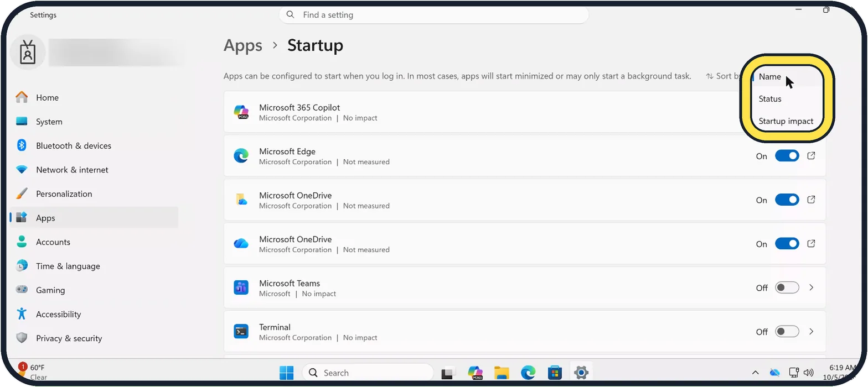Open File Explorer from the taskbar
Viewport: 868px width, 387px height.
coord(502,373)
